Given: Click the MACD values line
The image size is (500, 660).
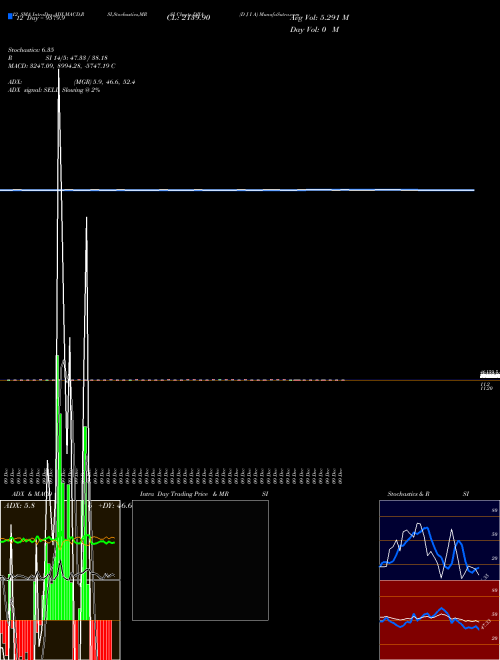Looking at the screenshot, I should (61, 66).
